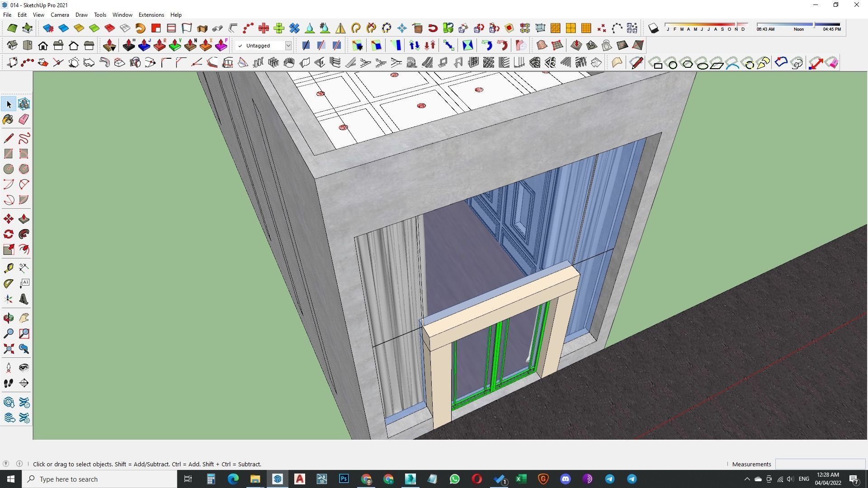Viewport: 868px width, 488px height.
Task: Choose the Make Component tool
Action: coord(24,104)
